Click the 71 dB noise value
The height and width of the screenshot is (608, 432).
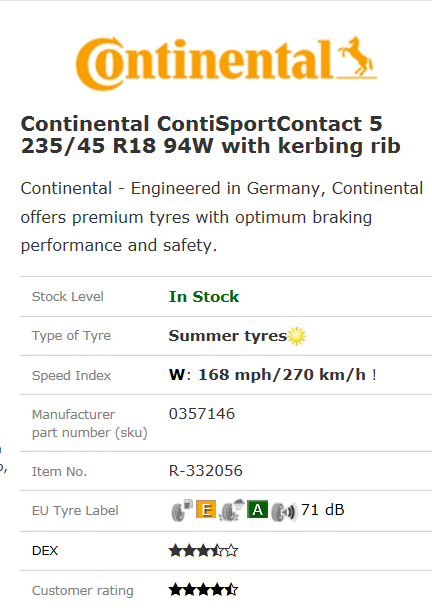(x=323, y=510)
